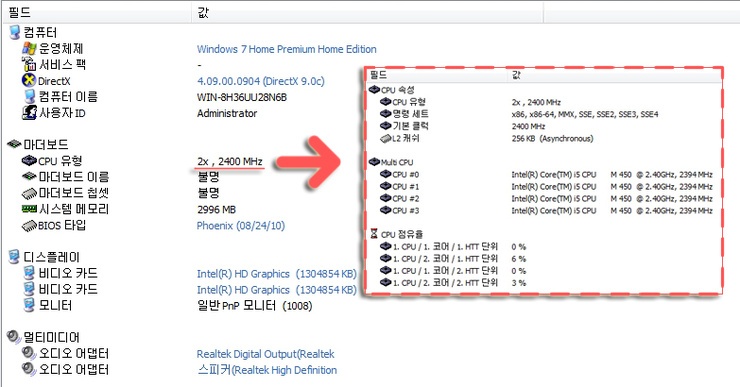Click the 서비스 팩 row icon
Image resolution: width=740 pixels, height=387 pixels.
(x=29, y=64)
